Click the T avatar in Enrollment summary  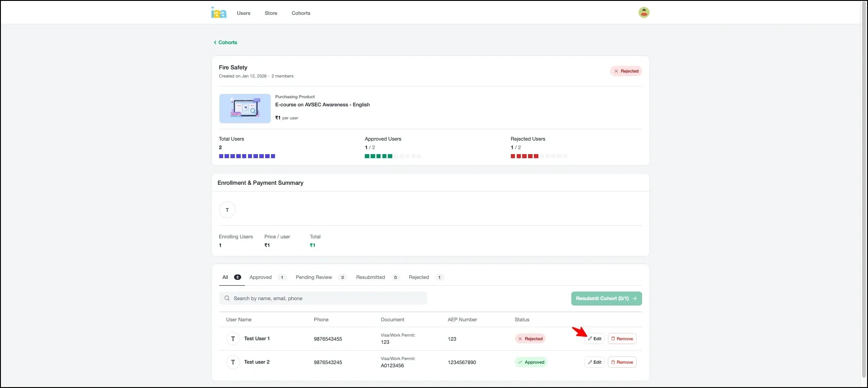click(x=227, y=210)
